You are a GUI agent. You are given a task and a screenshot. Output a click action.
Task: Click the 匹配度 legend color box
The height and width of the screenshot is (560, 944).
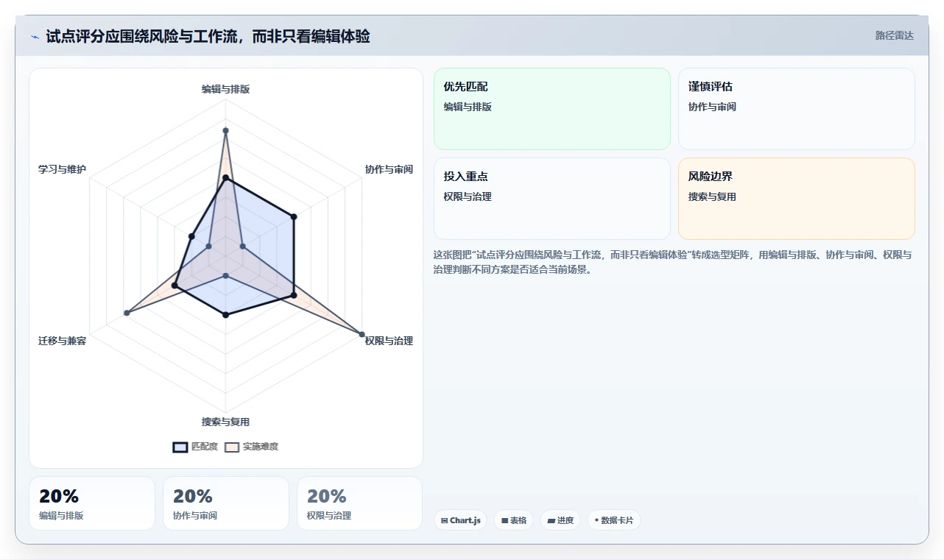[x=180, y=447]
